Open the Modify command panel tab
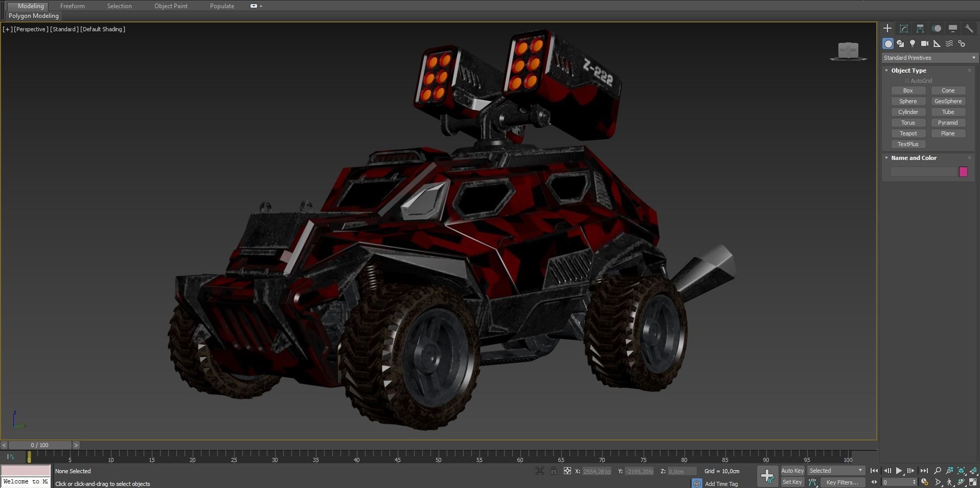 [x=904, y=29]
